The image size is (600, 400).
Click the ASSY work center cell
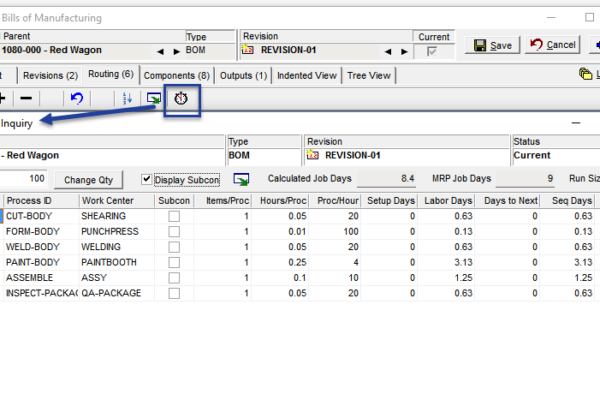pyautogui.click(x=117, y=278)
